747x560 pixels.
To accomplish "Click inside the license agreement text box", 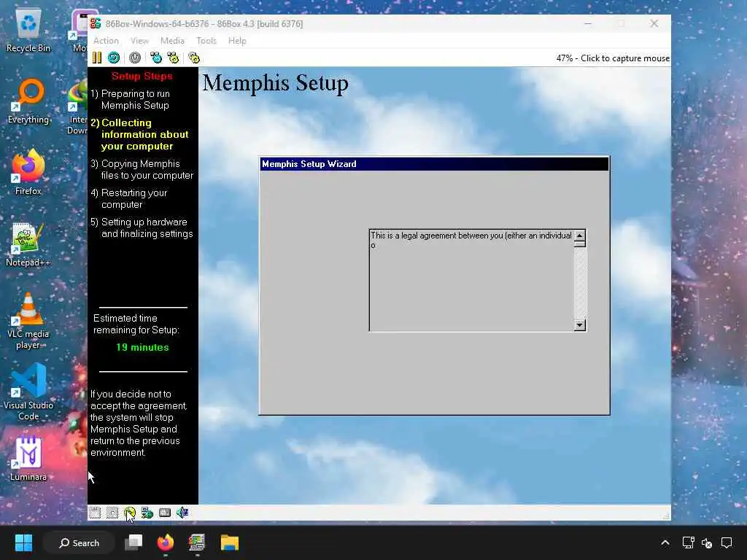I will tap(471, 280).
